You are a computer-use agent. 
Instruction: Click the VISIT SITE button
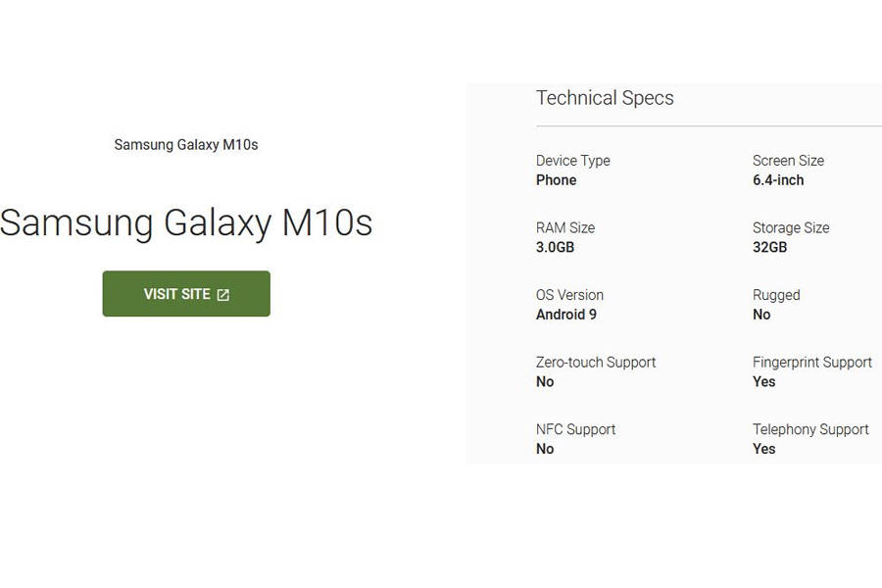point(186,293)
